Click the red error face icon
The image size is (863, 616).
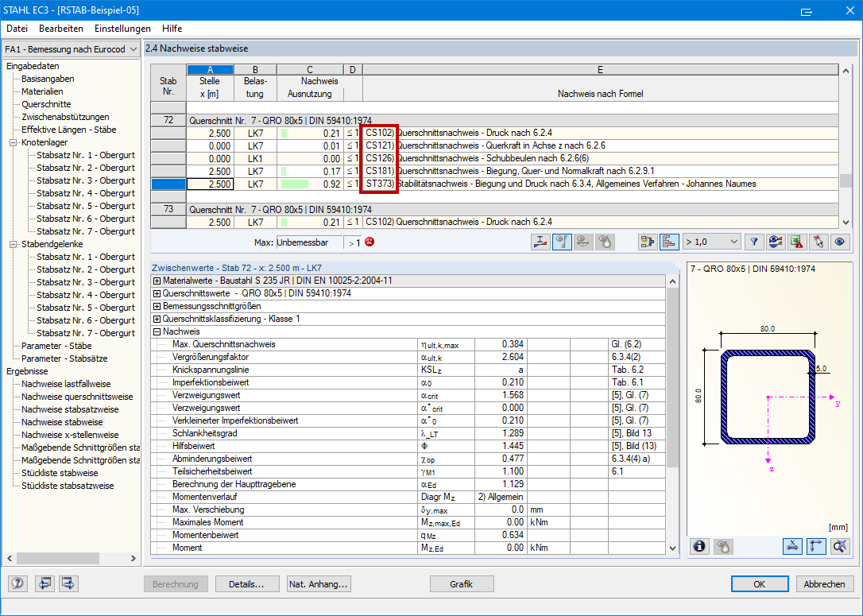coord(370,242)
